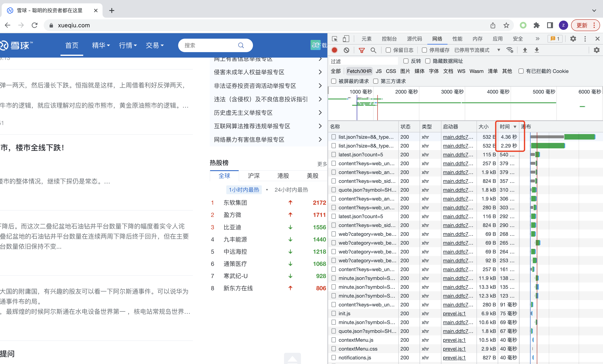Open the issues counter badge showing 1
This screenshot has width=603, height=364.
(555, 39)
